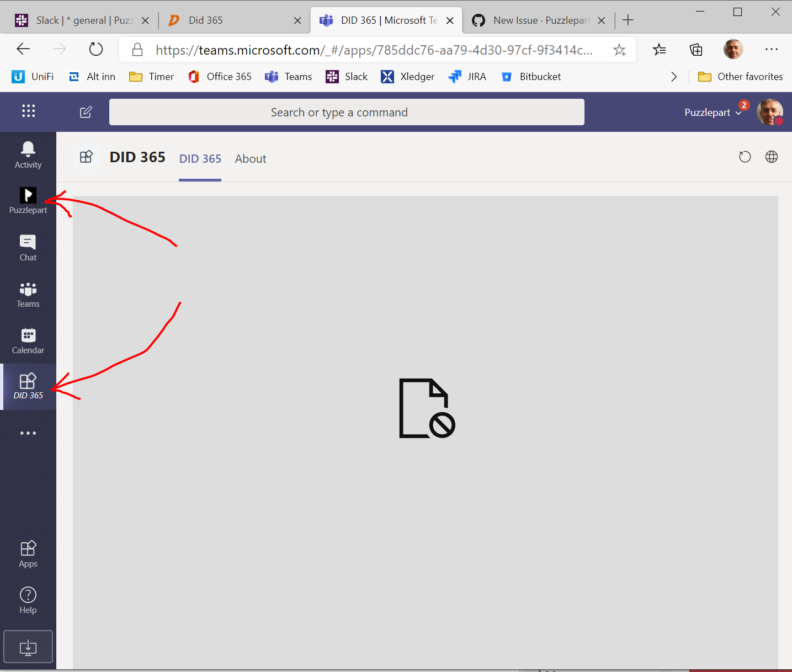The image size is (792, 672).
Task: Reload the DID 365 tab content
Action: tap(745, 157)
